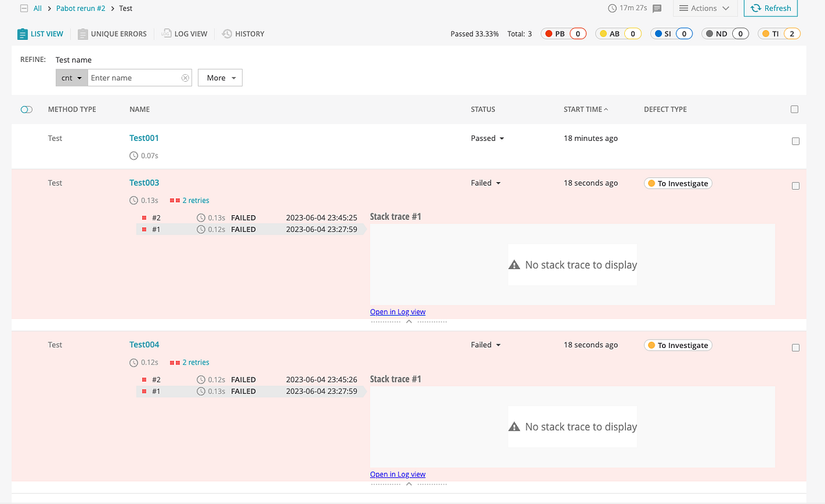
Task: Click Open in Log view under Test003
Action: [x=397, y=311]
